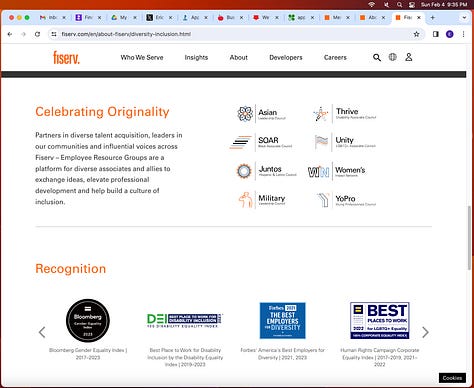Expand the tab list dropdown chevron
The height and width of the screenshot is (388, 474).
[x=464, y=18]
